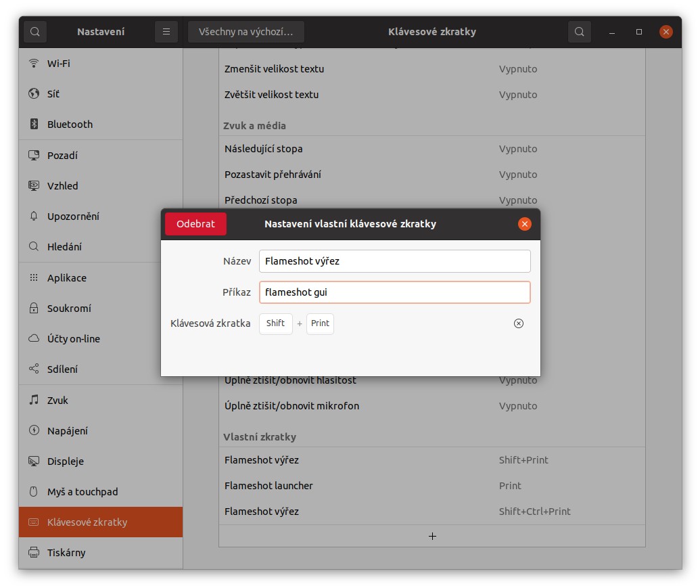
Task: Open Wi-Fi settings in sidebar
Action: click(x=101, y=64)
